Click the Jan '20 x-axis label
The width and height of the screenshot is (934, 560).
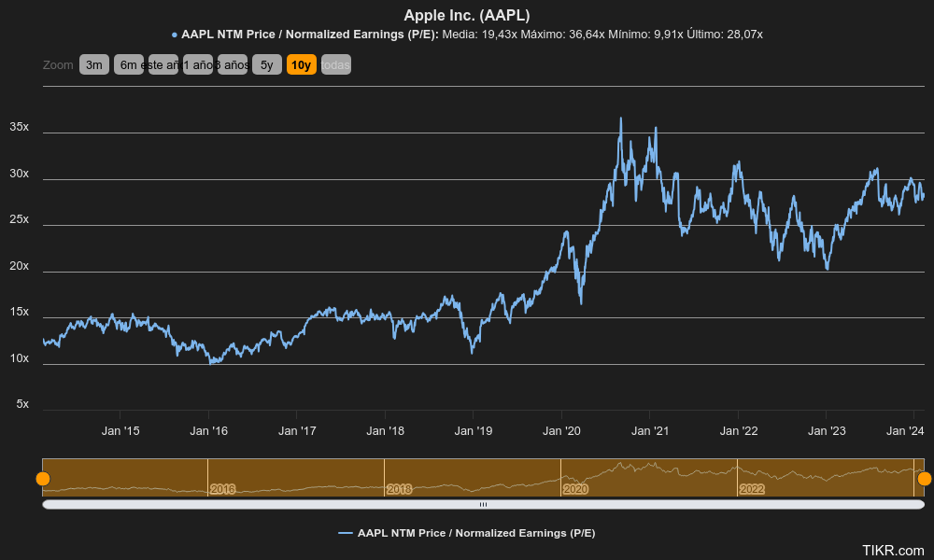(561, 431)
